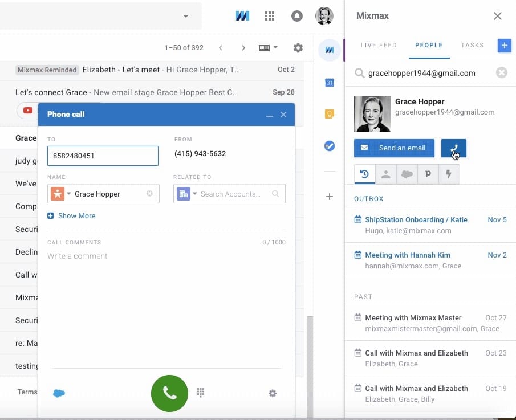Clear the people search field
Image resolution: width=516 pixels, height=420 pixels.
[x=502, y=72]
